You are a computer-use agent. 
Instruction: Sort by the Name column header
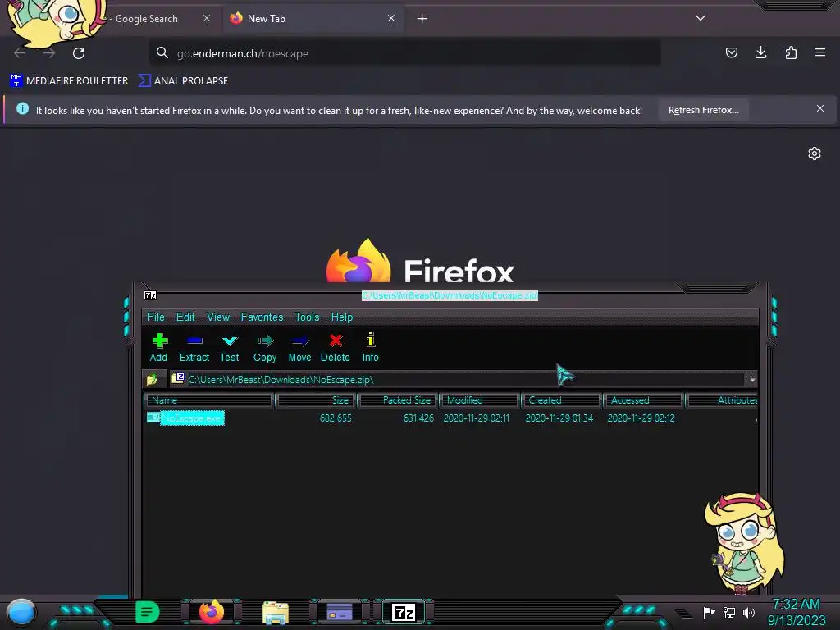click(209, 400)
